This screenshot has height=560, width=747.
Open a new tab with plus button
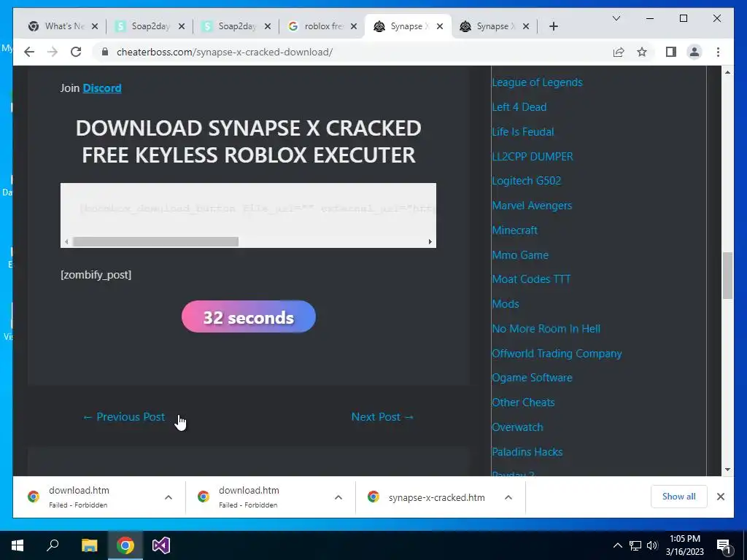(553, 26)
